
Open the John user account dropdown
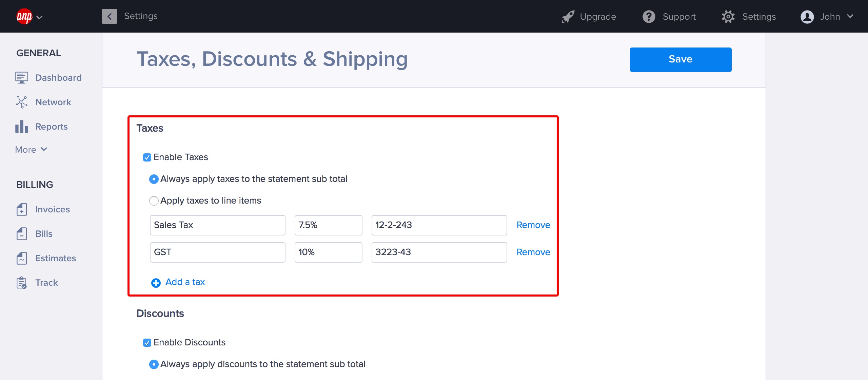[x=827, y=17]
